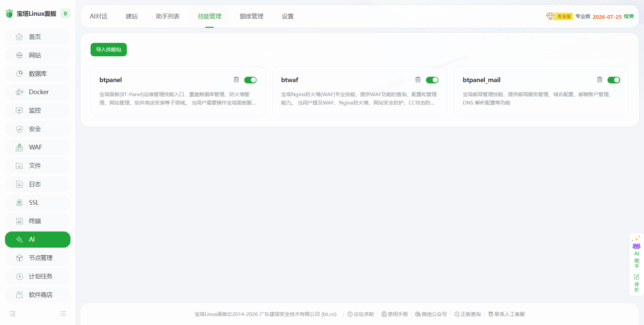Disable the btpanel skill toggle
This screenshot has height=325, width=644.
pyautogui.click(x=250, y=80)
